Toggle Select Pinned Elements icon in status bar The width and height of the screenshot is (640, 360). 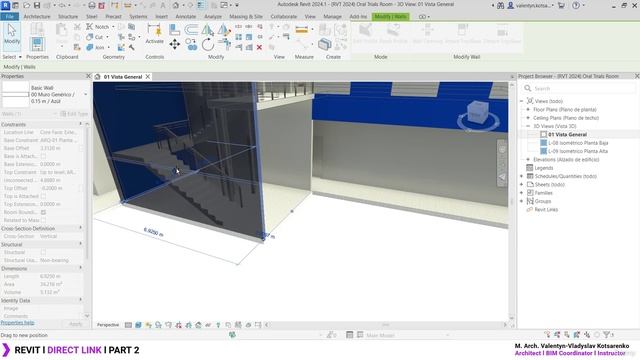pyautogui.click(x=567, y=335)
